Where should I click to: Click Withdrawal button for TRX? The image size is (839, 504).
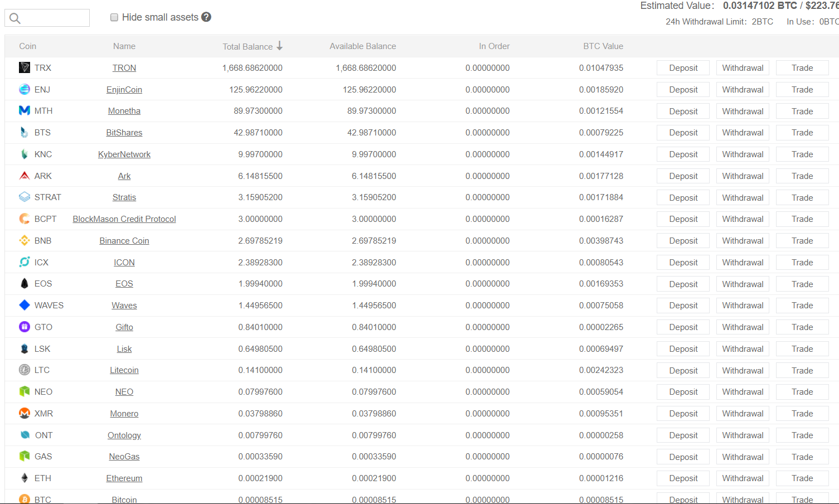(x=743, y=68)
